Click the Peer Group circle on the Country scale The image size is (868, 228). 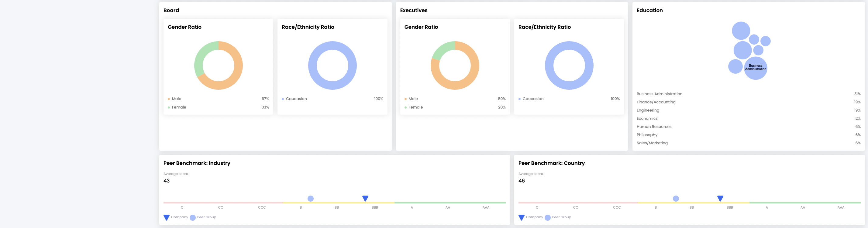point(676,199)
